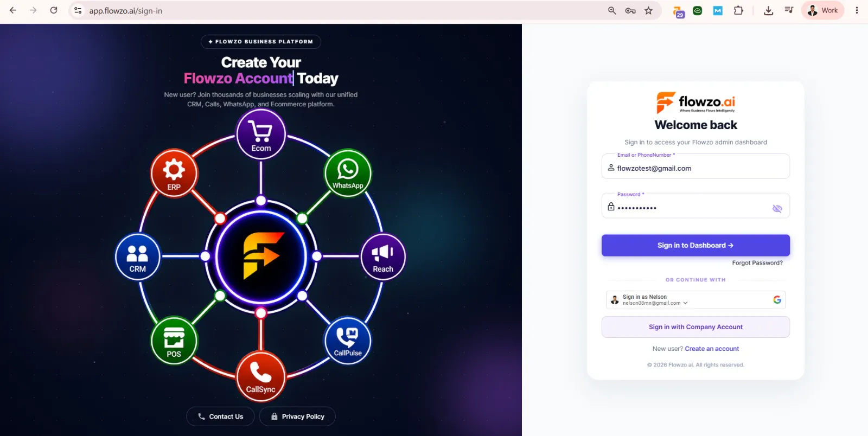
Task: Focus the Password input field
Action: pos(695,206)
